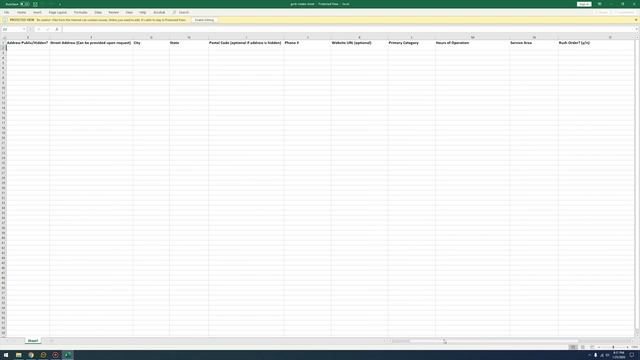The height and width of the screenshot is (360, 640).
Task: Open File Explorer from taskbar
Action: coord(18,355)
